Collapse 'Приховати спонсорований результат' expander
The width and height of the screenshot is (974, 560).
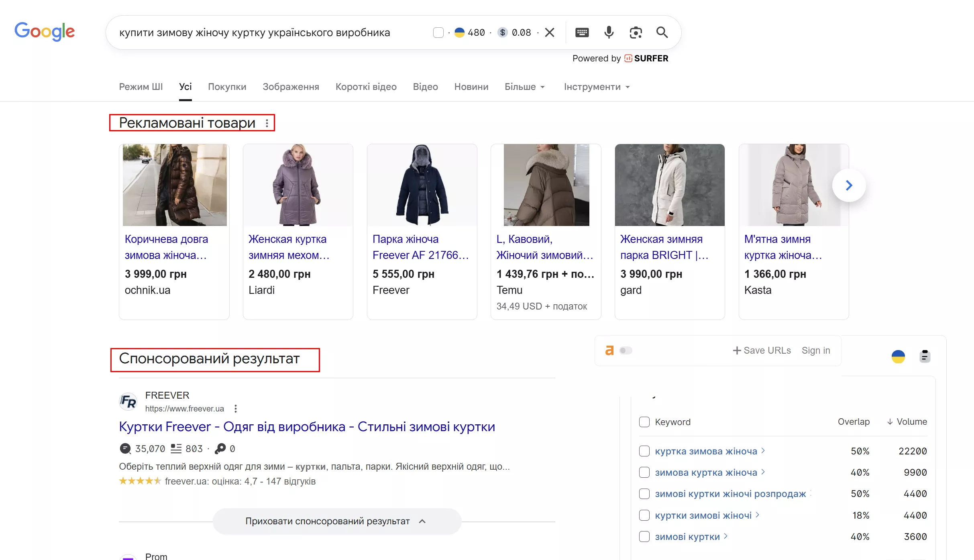pyautogui.click(x=336, y=521)
